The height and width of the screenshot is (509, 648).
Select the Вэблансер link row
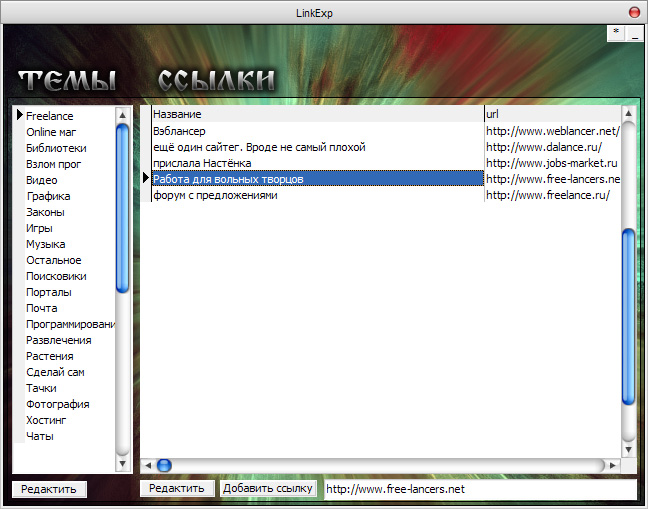[x=317, y=131]
